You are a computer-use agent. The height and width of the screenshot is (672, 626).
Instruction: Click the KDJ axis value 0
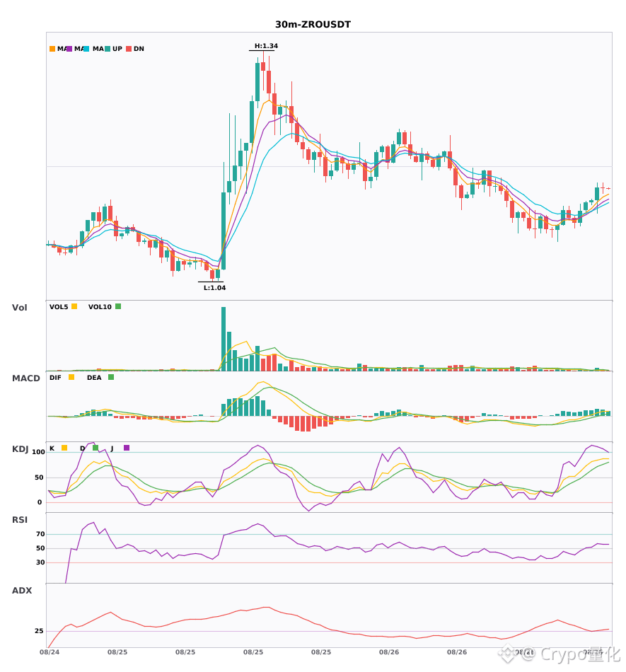tap(40, 502)
